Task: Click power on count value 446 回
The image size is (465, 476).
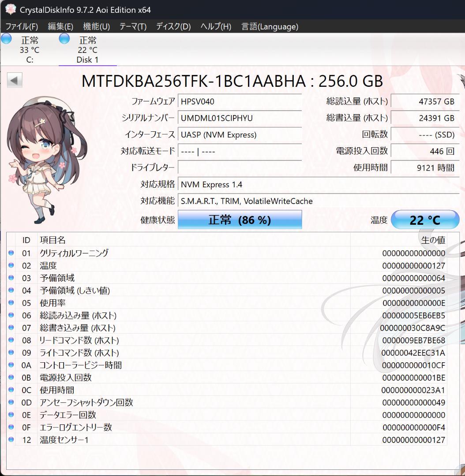Action: [x=425, y=151]
